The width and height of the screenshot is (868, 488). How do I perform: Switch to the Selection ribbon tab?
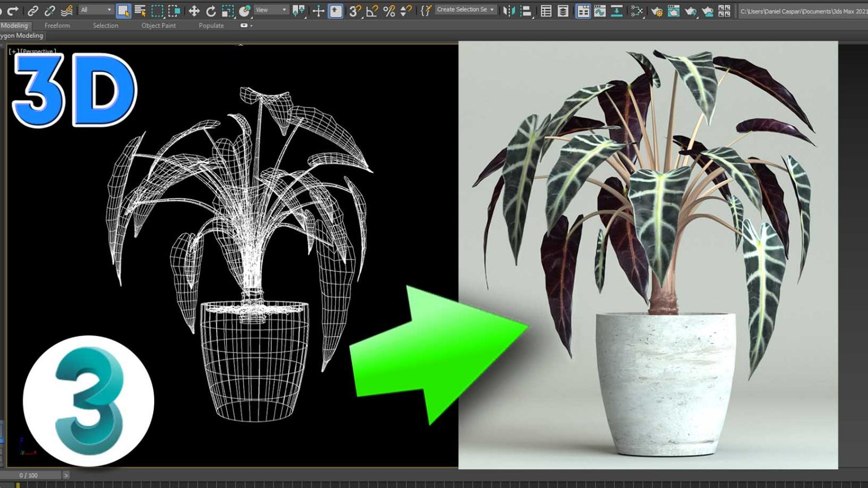click(106, 25)
